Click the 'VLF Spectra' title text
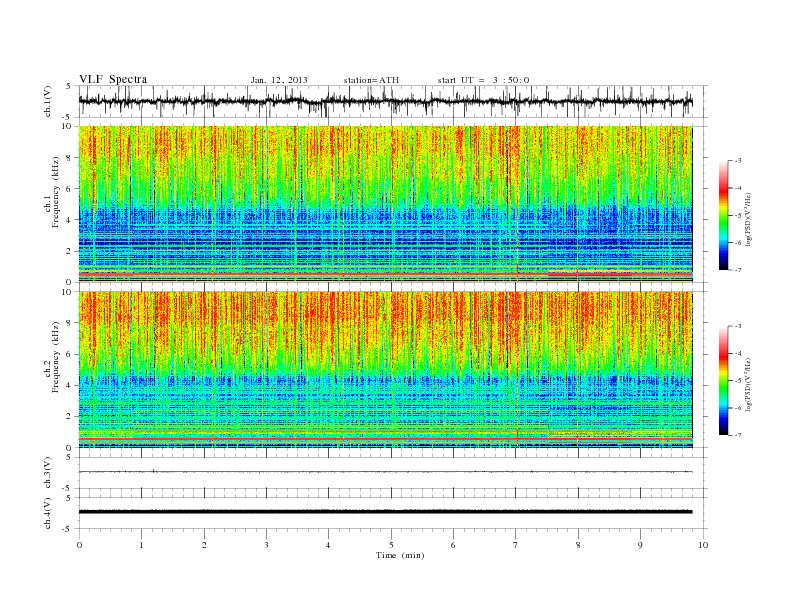Image resolution: width=792 pixels, height=612 pixels. (x=113, y=79)
